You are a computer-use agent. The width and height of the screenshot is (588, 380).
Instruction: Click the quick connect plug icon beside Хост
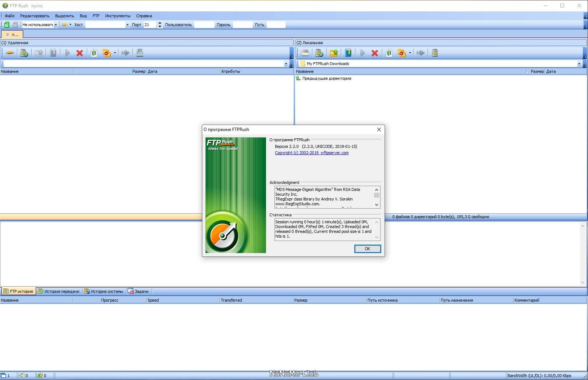[64, 25]
